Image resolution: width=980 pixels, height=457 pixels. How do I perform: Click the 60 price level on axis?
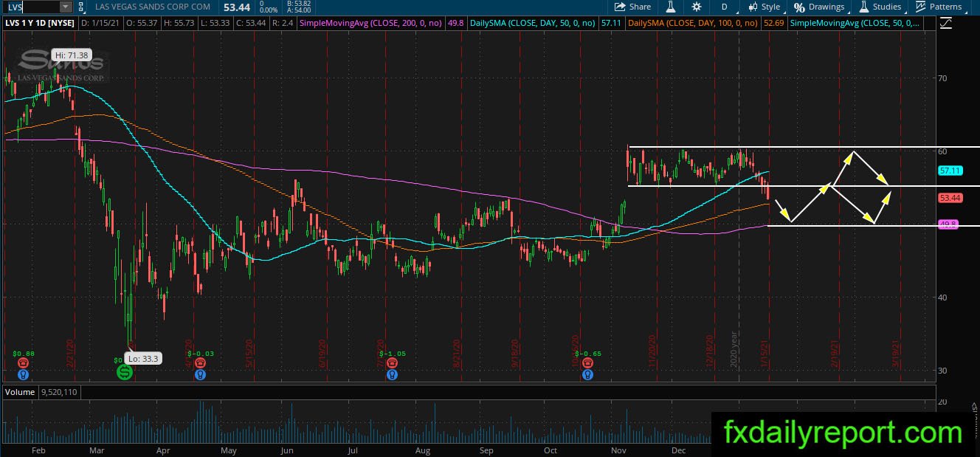click(942, 151)
